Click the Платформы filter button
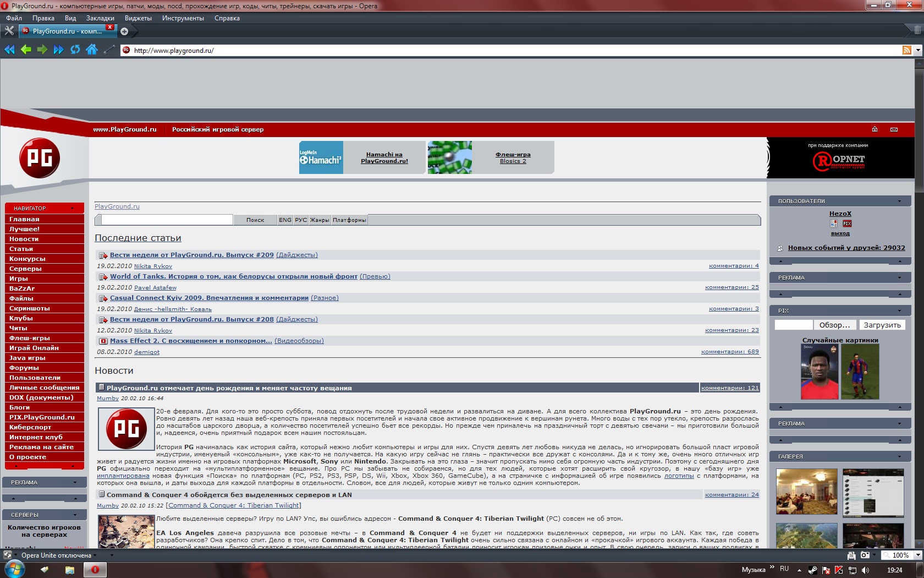This screenshot has width=924, height=578. pyautogui.click(x=349, y=220)
